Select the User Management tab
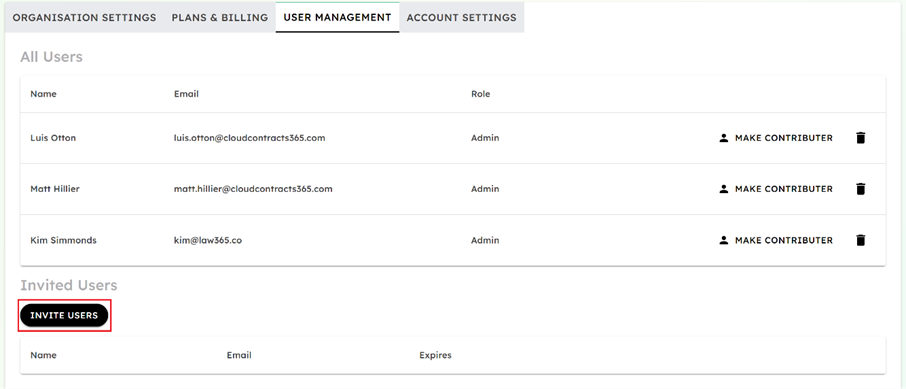 pyautogui.click(x=337, y=17)
